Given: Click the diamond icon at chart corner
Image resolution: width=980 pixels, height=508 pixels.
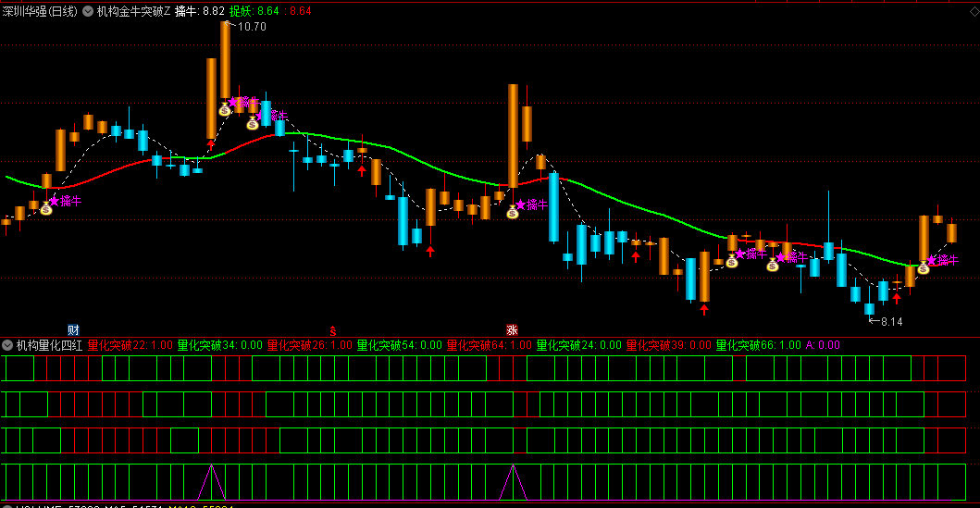Looking at the screenshot, I should (974, 11).
